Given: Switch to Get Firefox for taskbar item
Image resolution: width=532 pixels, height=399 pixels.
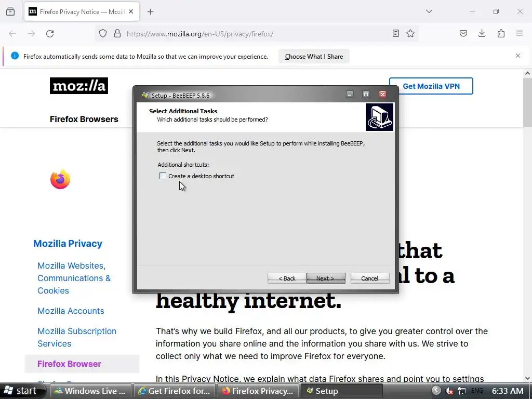Looking at the screenshot, I should (x=175, y=391).
